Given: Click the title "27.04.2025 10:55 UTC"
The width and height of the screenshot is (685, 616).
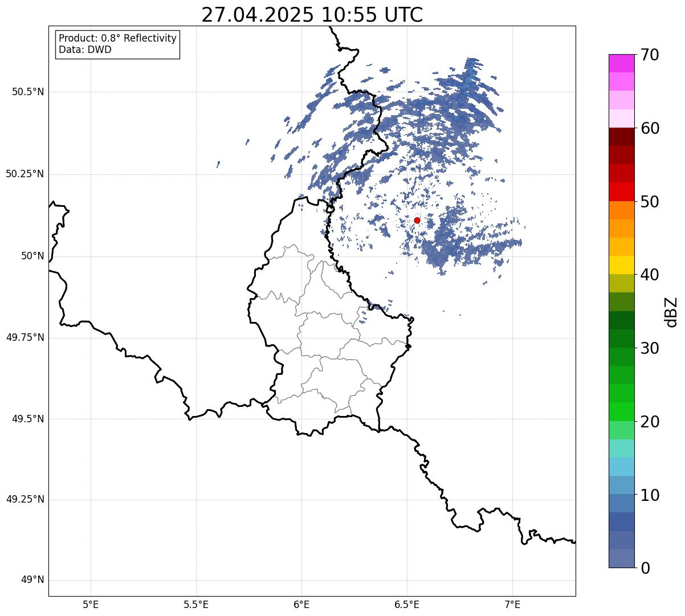Looking at the screenshot, I should coord(312,15).
